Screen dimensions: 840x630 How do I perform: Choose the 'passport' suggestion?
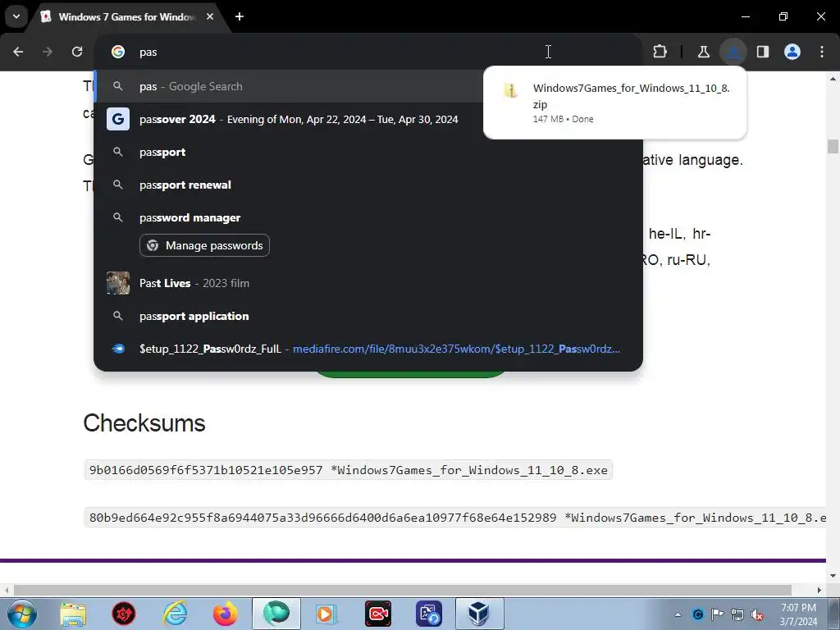(368, 152)
